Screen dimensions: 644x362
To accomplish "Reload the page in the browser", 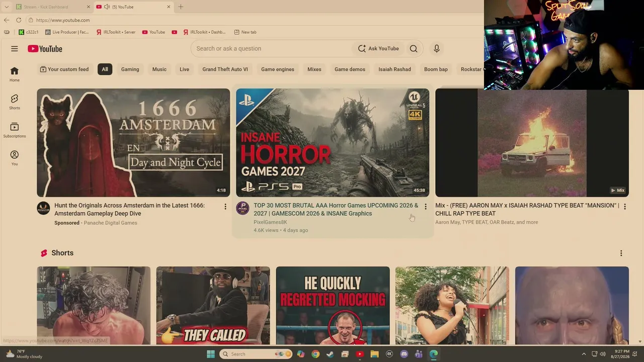I will pos(19,20).
